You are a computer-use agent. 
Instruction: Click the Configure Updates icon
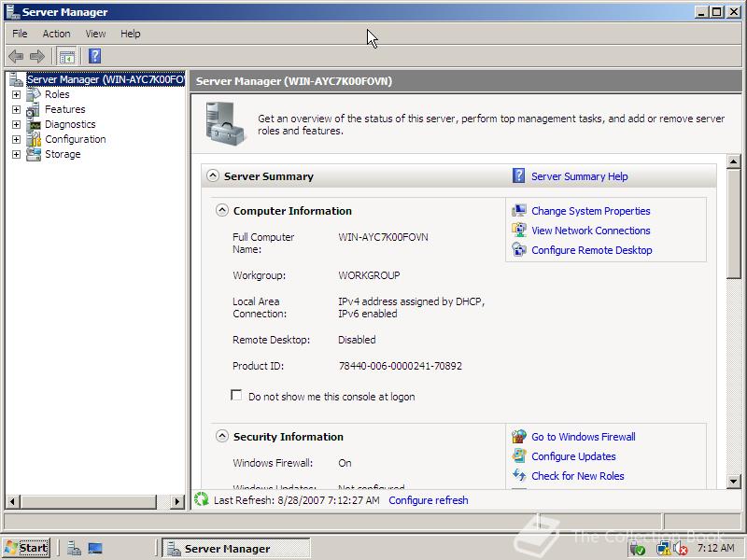click(x=519, y=455)
